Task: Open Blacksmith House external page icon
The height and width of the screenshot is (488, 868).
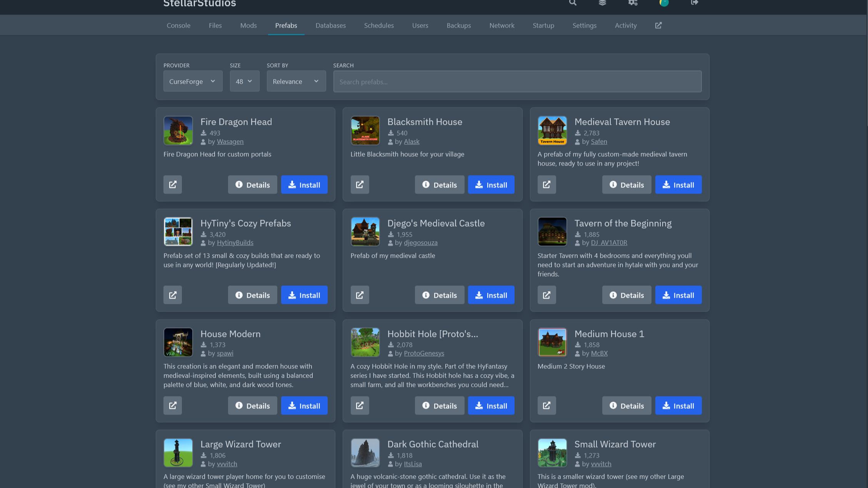Action: pos(360,185)
